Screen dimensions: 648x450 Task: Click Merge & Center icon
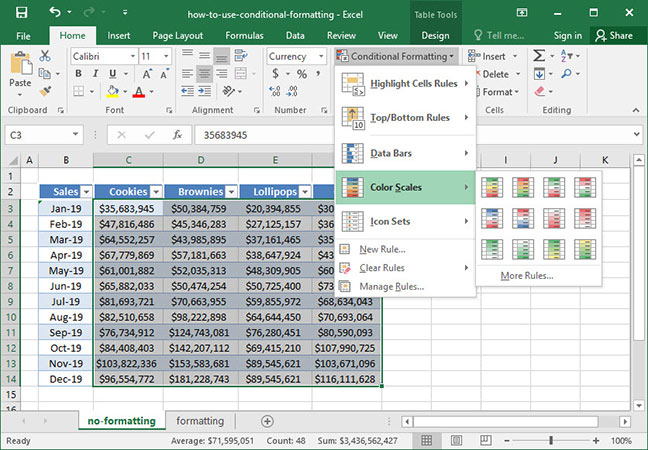241,74
